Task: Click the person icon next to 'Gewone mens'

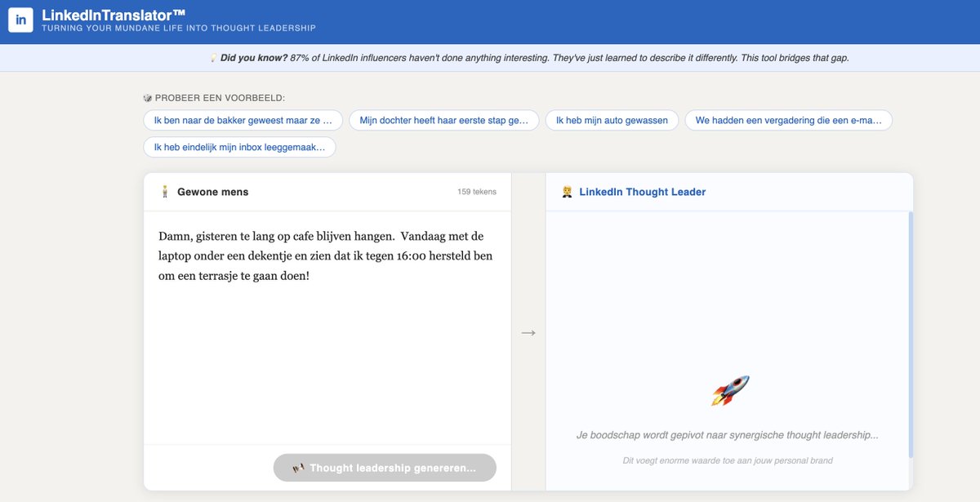Action: pyautogui.click(x=165, y=192)
